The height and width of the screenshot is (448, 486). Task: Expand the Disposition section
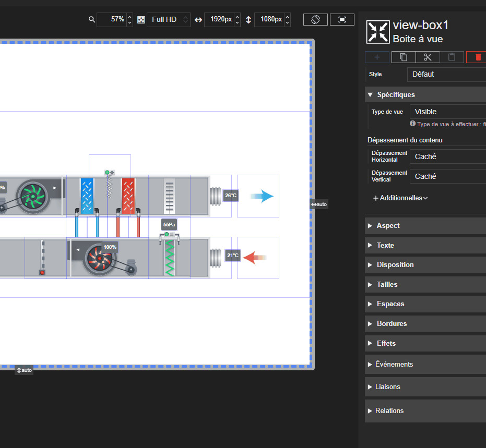tap(425, 265)
